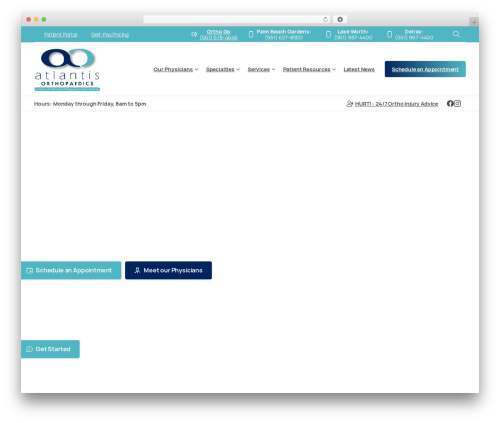Click the header Schedule an Appointment button
Viewport: 500px width, 423px height.
[x=425, y=69]
